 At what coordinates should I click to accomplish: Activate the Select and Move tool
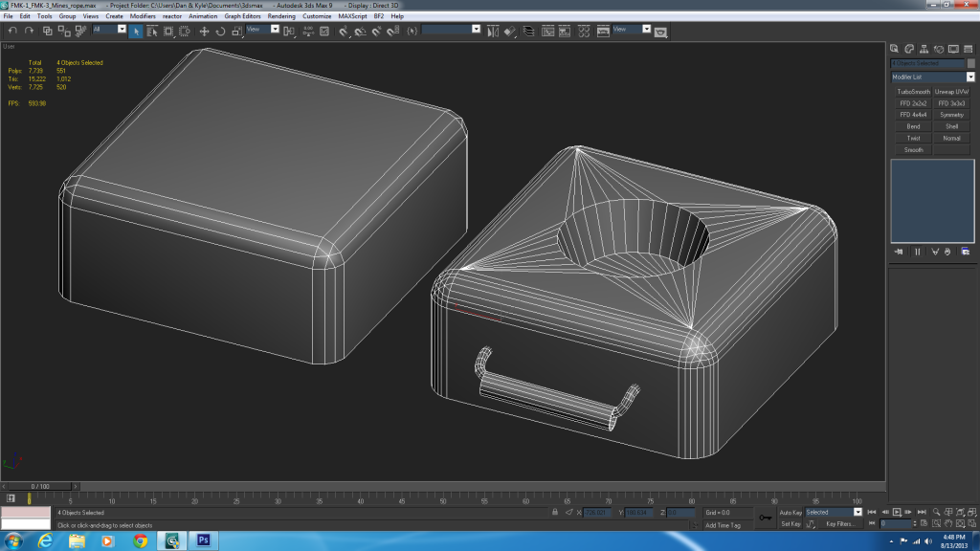coord(204,31)
